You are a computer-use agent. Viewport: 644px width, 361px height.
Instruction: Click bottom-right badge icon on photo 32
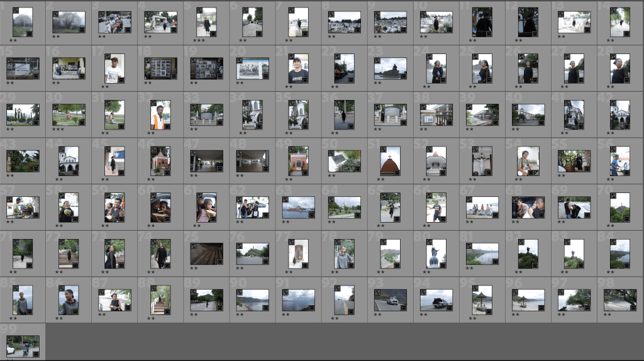167,126
